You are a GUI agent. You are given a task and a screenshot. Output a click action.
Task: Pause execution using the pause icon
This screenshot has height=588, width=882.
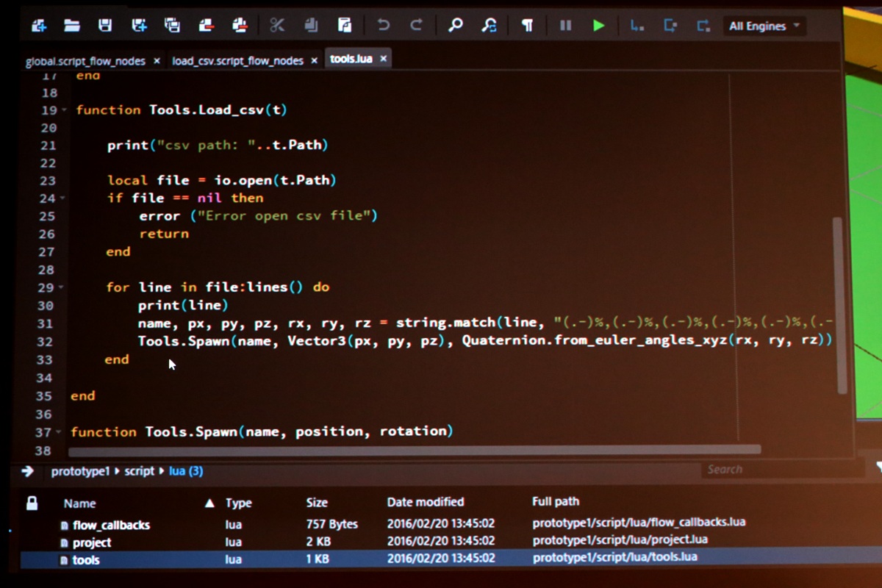(x=565, y=26)
